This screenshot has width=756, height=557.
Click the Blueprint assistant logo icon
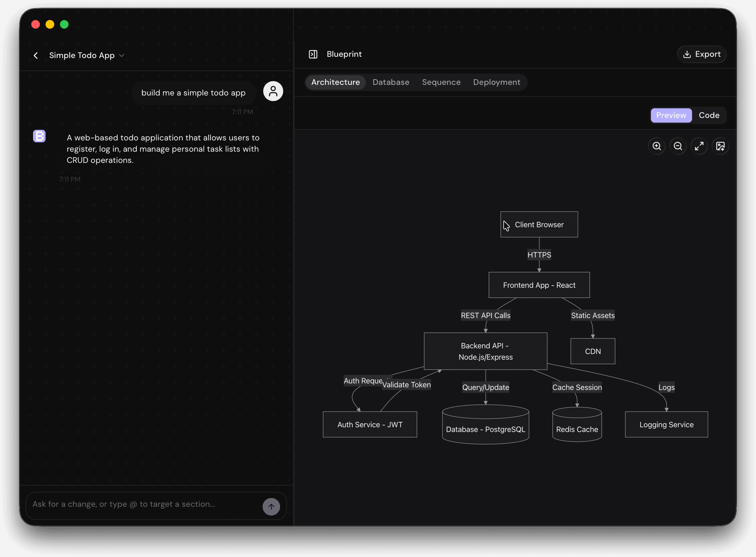pyautogui.click(x=39, y=136)
